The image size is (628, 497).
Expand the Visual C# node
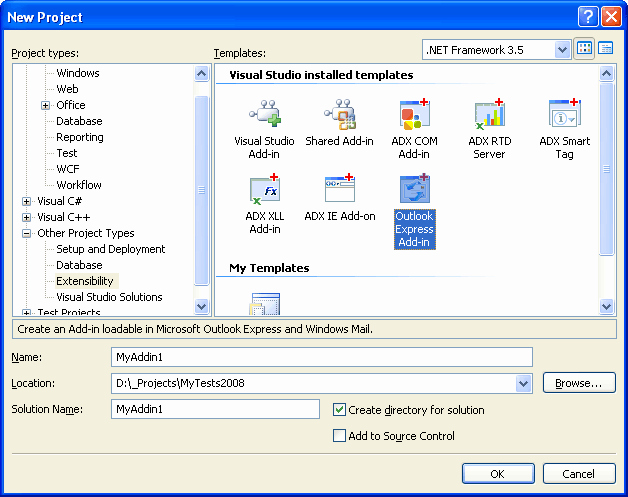[x=26, y=201]
